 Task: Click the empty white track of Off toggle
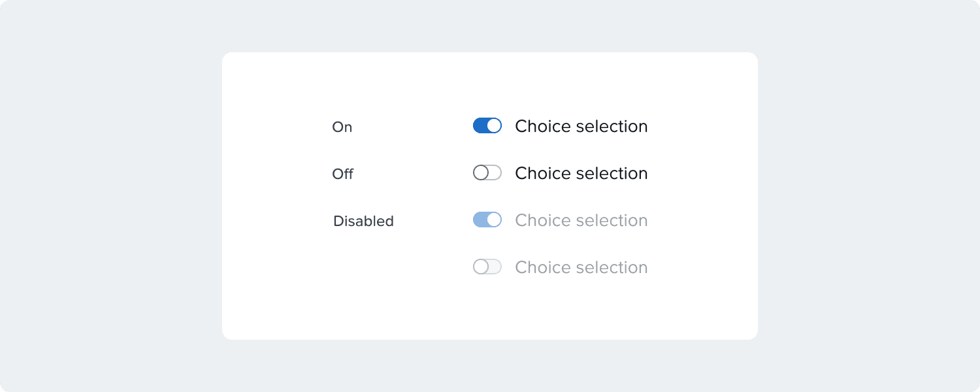point(495,172)
